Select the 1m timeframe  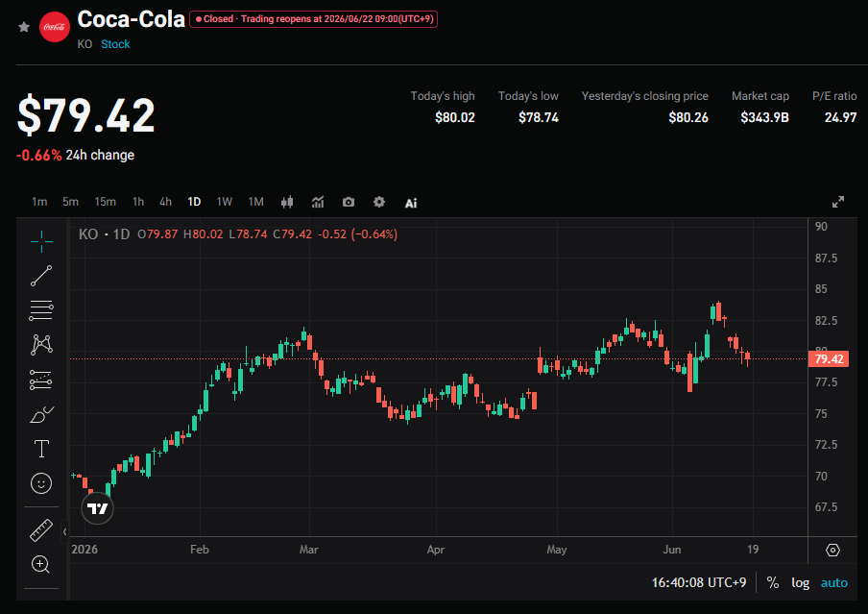click(39, 202)
